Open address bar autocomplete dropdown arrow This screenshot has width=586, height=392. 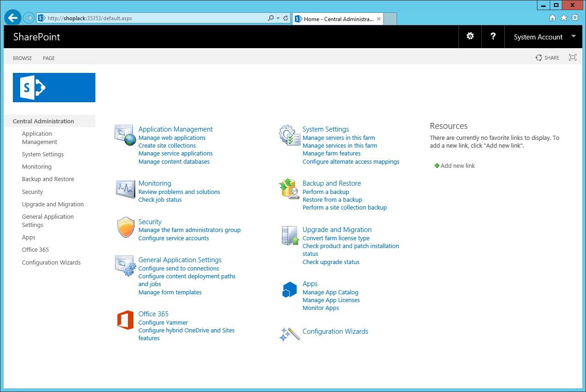coord(278,18)
